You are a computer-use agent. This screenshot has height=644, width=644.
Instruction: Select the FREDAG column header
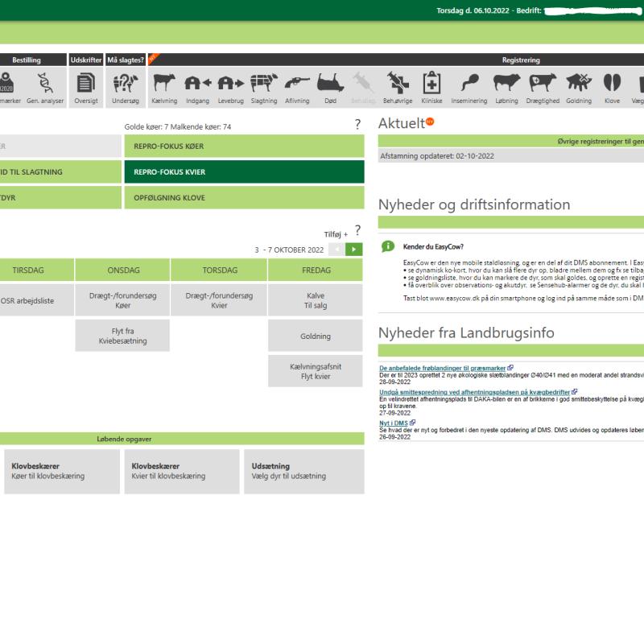pyautogui.click(x=315, y=270)
